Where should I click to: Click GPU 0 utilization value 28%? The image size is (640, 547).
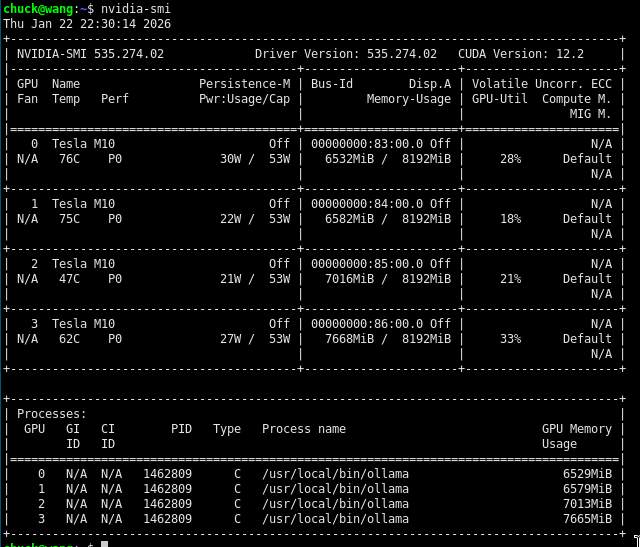(510, 158)
